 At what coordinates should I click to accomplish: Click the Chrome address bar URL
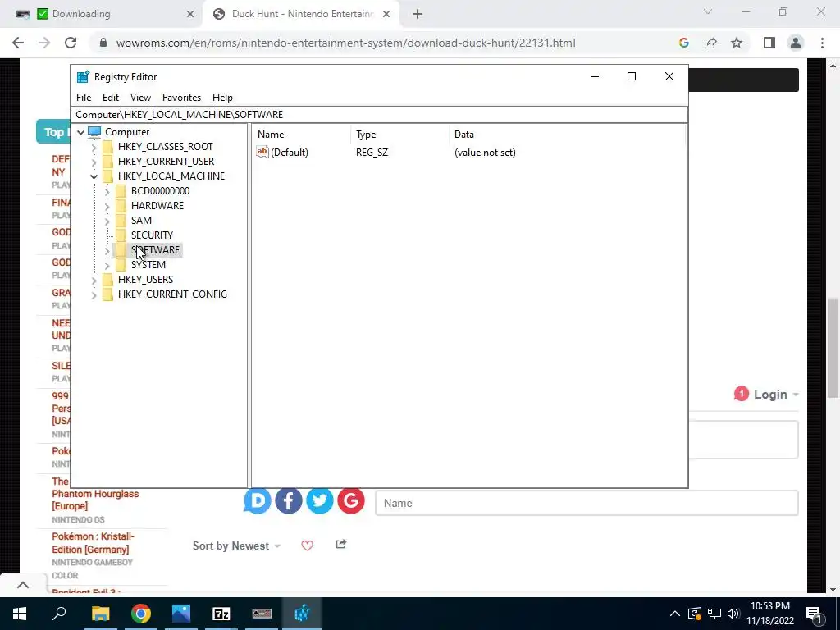coord(346,43)
